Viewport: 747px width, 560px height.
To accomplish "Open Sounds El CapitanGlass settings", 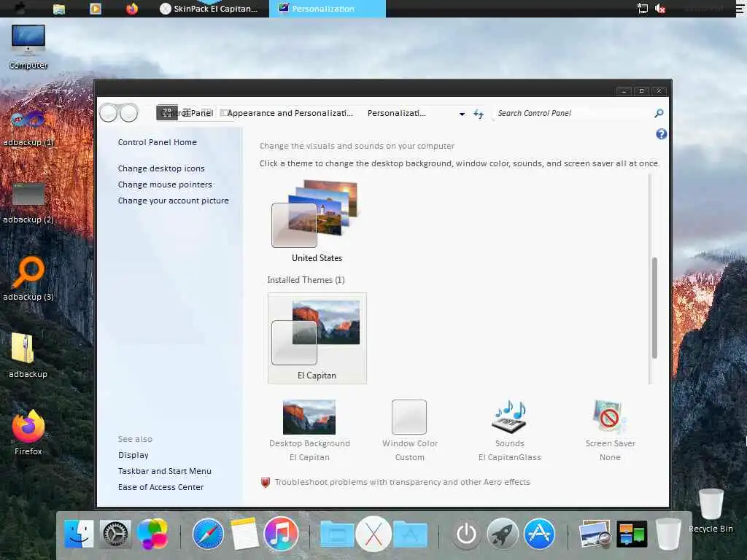I will click(x=509, y=431).
